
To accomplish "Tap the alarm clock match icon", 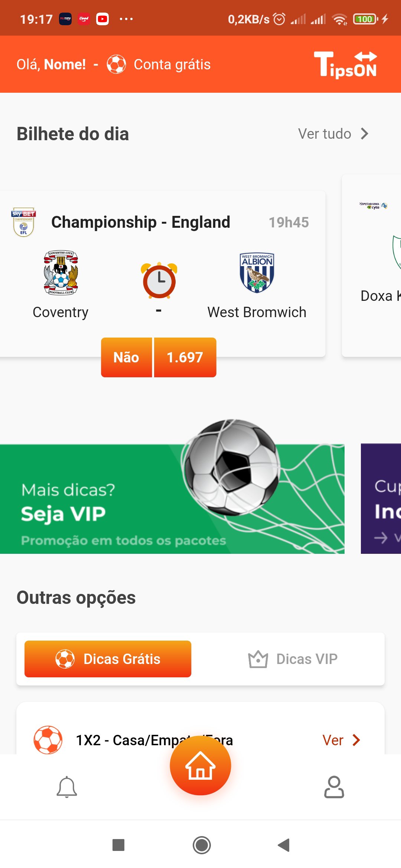I will click(159, 280).
